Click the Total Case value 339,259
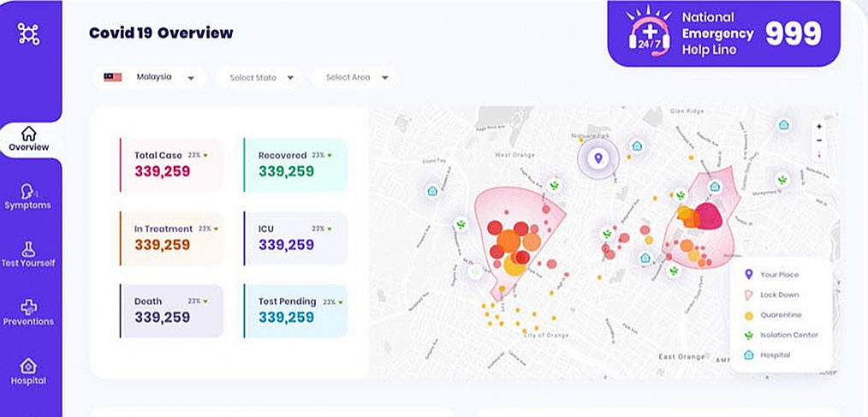 coord(162,171)
